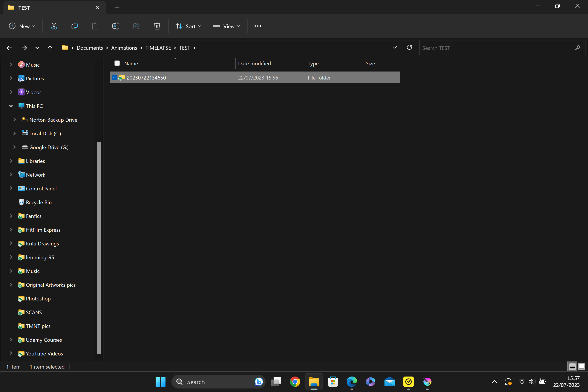The height and width of the screenshot is (392, 588).
Task: Expand the Local Disk (C:) node
Action: click(x=14, y=133)
